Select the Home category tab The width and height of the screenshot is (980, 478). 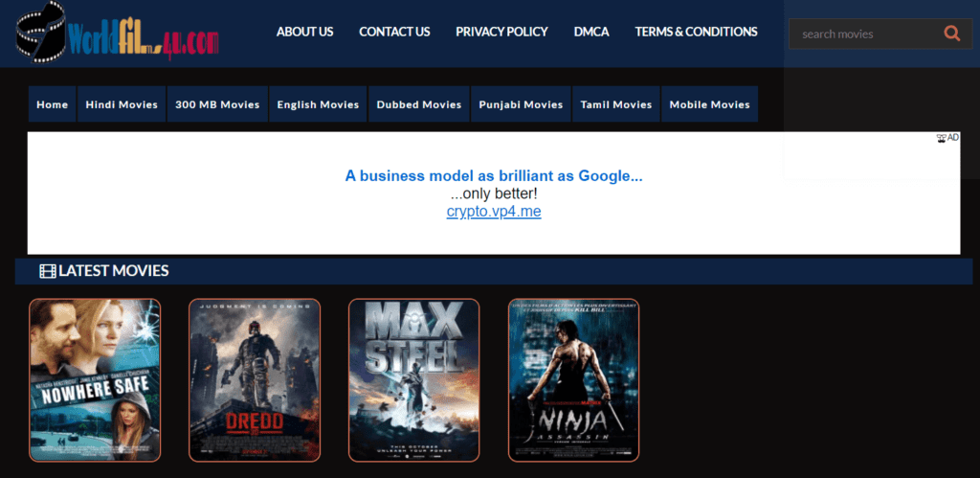tap(52, 104)
